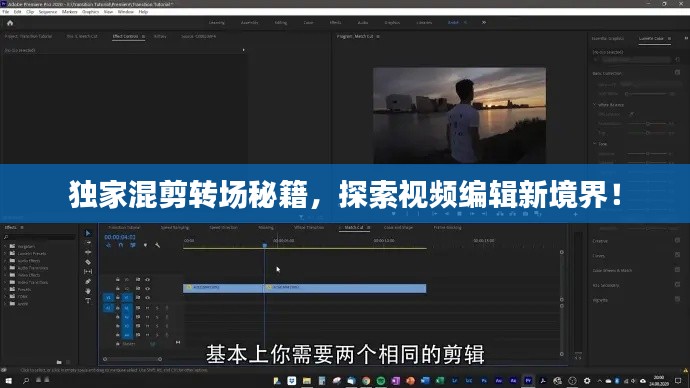The width and height of the screenshot is (690, 388).
Task: Expand the Video Effects folder
Action: tap(5, 275)
